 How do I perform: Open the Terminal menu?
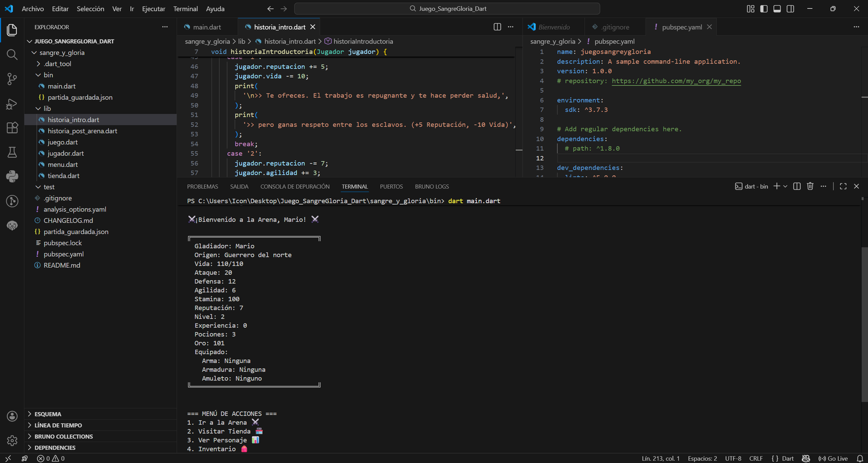(186, 9)
